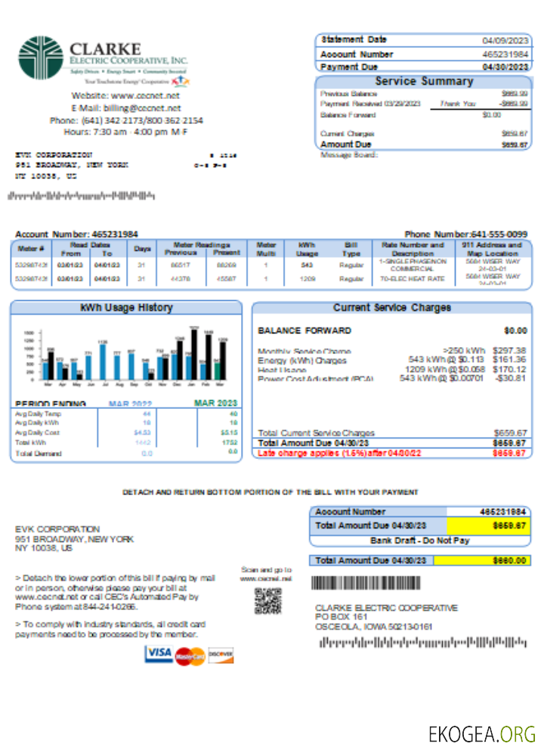Open the www.cecnet.net website link in header
Image resolution: width=544 pixels, height=756 pixels.
(145, 95)
